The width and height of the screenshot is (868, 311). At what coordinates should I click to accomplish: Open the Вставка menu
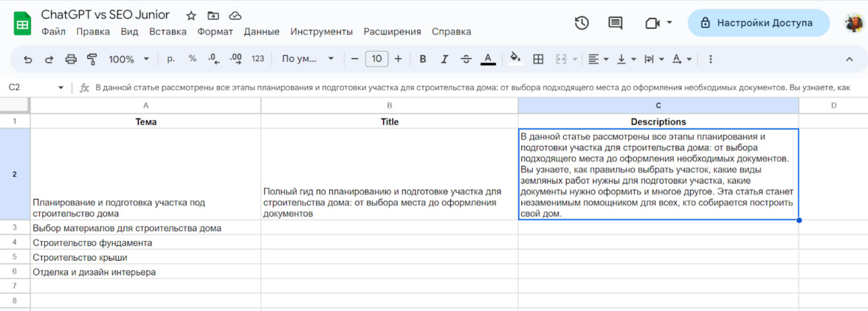tap(168, 32)
